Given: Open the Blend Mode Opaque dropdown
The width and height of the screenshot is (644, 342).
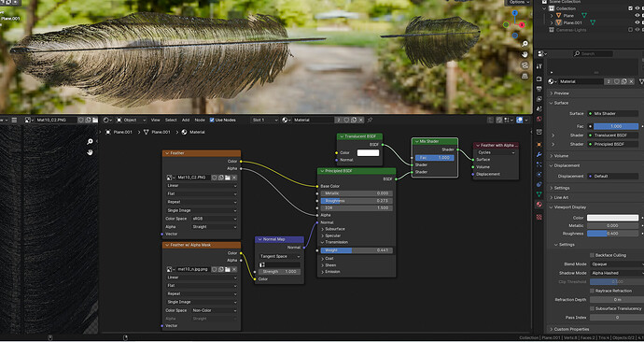Looking at the screenshot, I should click(x=617, y=264).
